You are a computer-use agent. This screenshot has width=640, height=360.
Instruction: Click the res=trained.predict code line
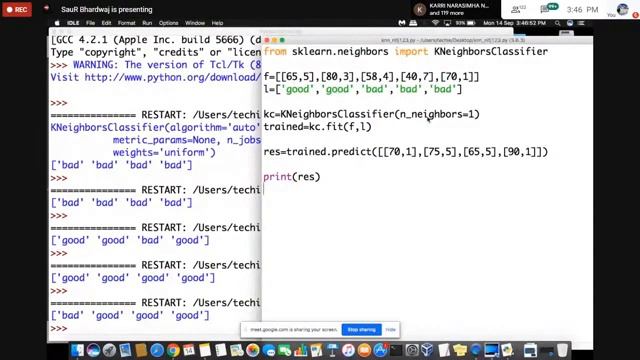point(406,152)
